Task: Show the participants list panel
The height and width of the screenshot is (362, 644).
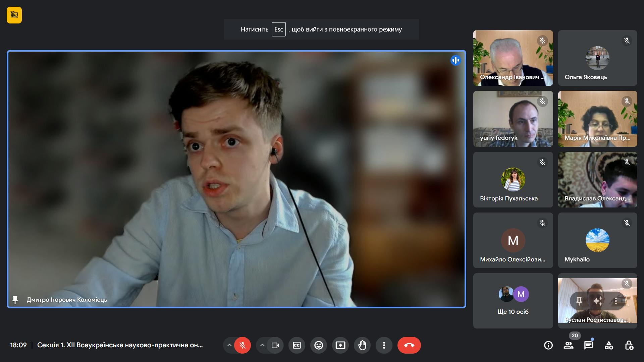Action: point(568,345)
